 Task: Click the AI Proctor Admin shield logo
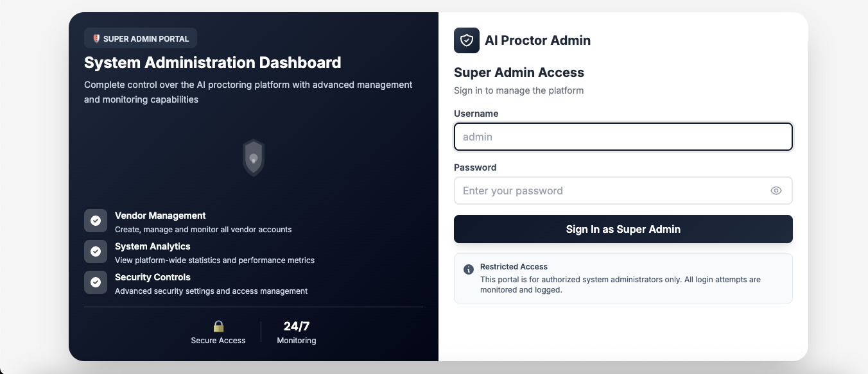[467, 40]
